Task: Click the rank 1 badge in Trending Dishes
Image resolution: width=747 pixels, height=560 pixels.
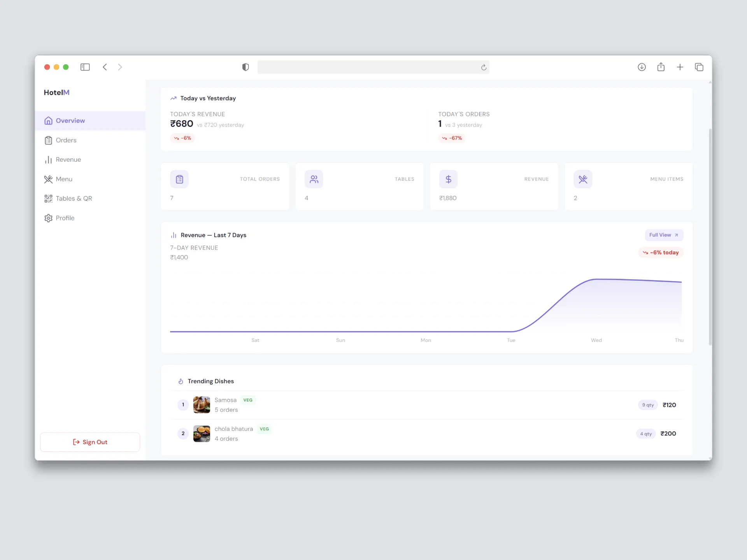Action: pyautogui.click(x=183, y=405)
